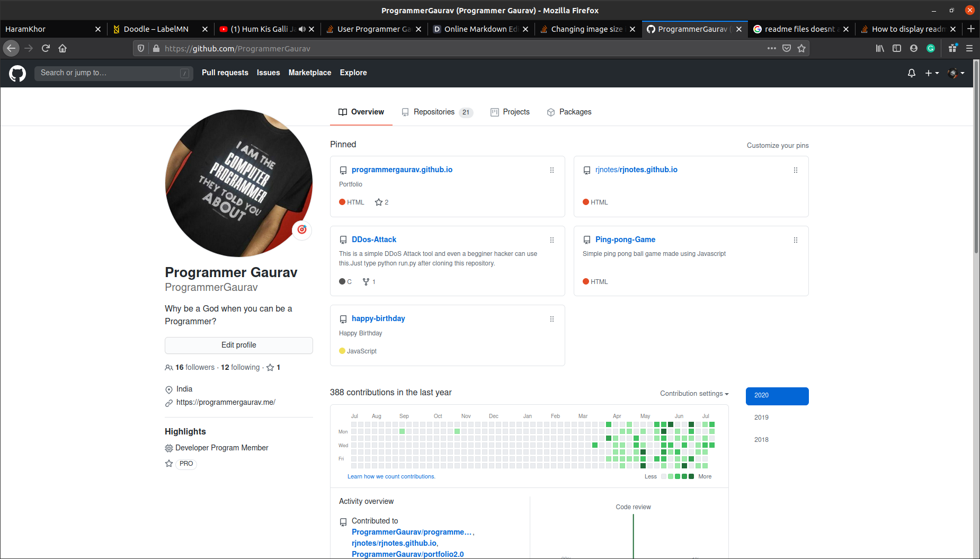Screen dimensions: 980x559
Task: Open Issues in header
Action: (x=269, y=73)
